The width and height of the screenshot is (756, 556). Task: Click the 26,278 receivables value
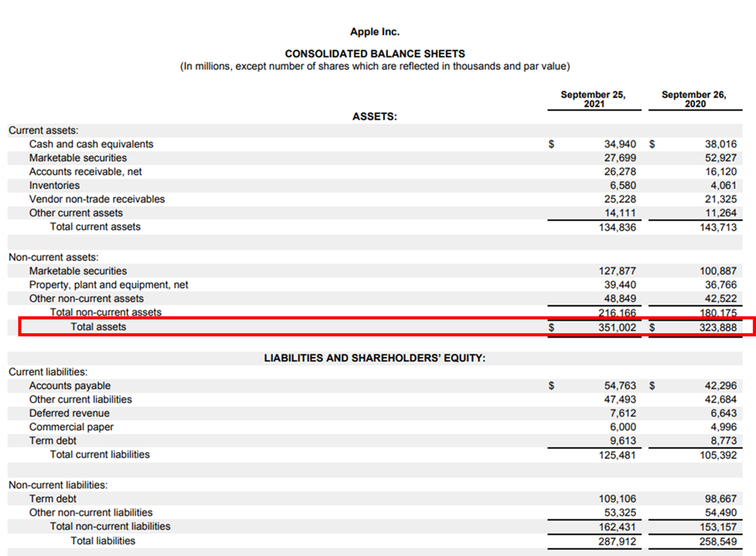pyautogui.click(x=620, y=172)
